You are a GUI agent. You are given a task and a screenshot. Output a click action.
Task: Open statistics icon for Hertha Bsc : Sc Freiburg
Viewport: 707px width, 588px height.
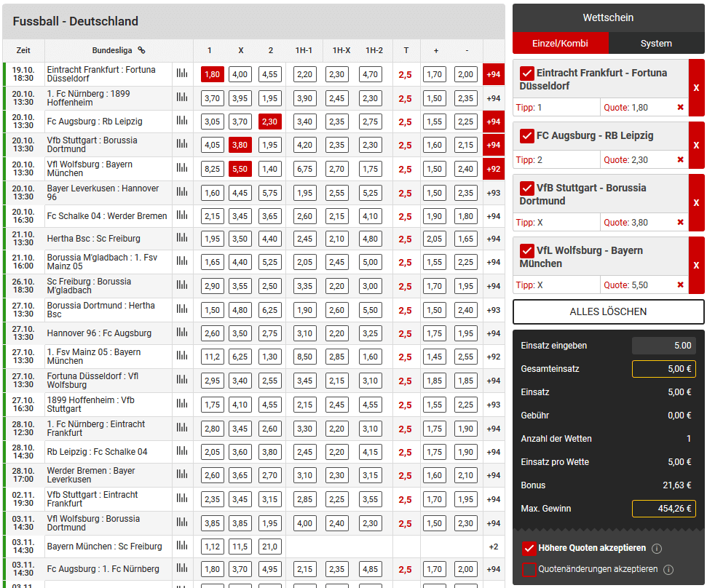pyautogui.click(x=182, y=237)
